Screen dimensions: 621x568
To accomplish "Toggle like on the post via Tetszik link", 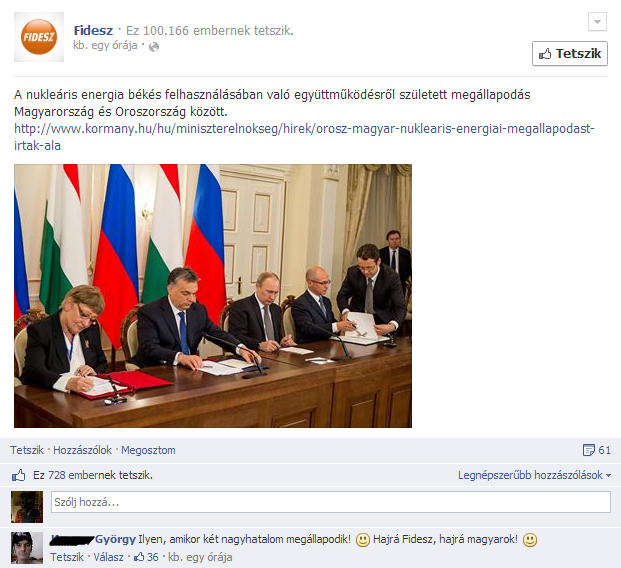I will (x=27, y=450).
